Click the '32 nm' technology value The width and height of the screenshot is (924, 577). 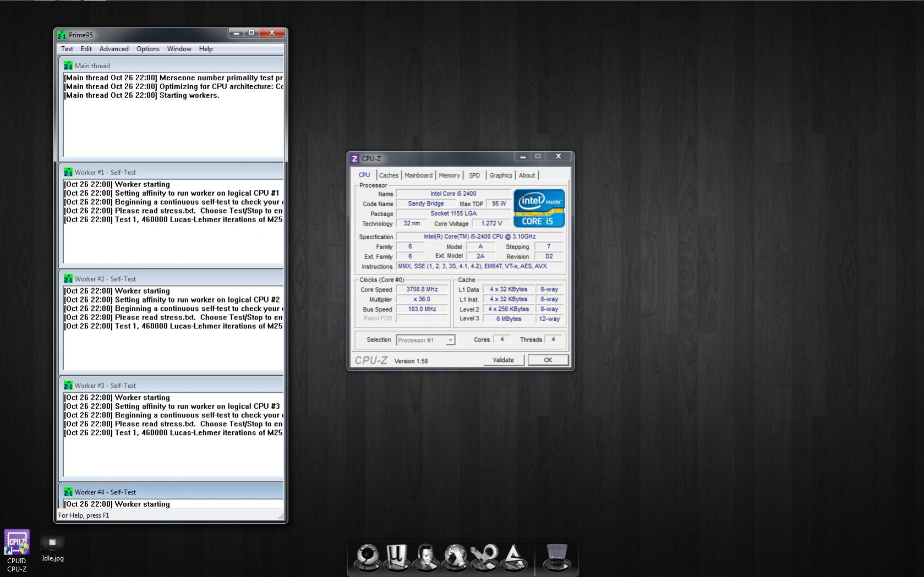click(412, 223)
